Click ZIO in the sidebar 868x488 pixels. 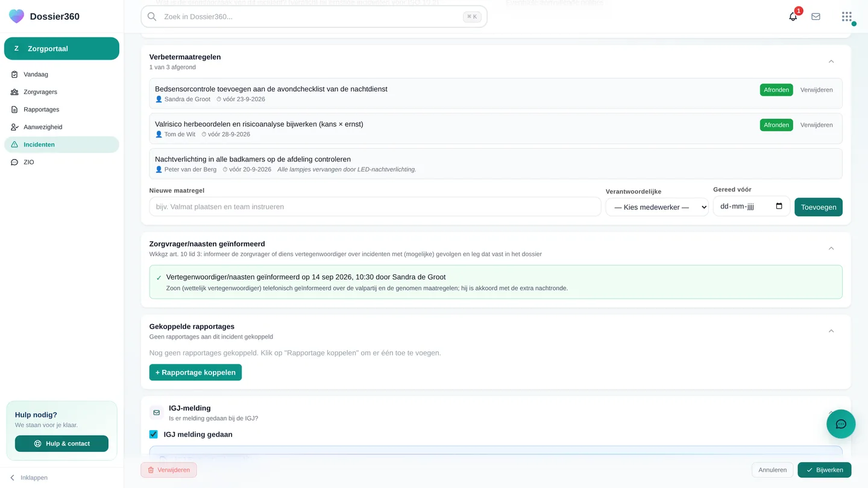pyautogui.click(x=61, y=162)
